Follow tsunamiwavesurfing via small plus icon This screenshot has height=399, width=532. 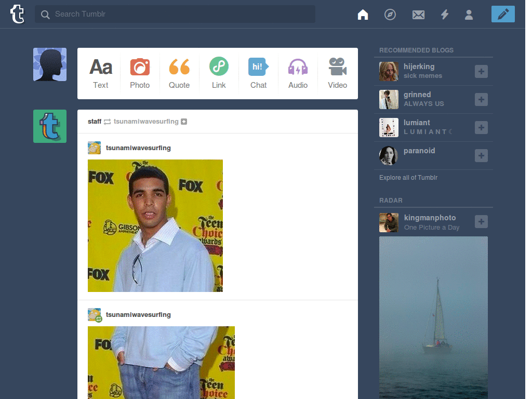[x=184, y=122]
